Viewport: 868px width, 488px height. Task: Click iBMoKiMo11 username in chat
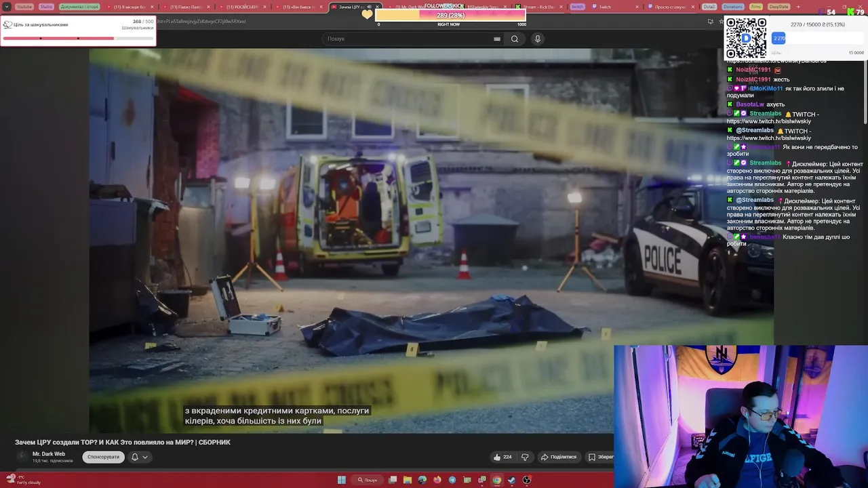point(766,88)
